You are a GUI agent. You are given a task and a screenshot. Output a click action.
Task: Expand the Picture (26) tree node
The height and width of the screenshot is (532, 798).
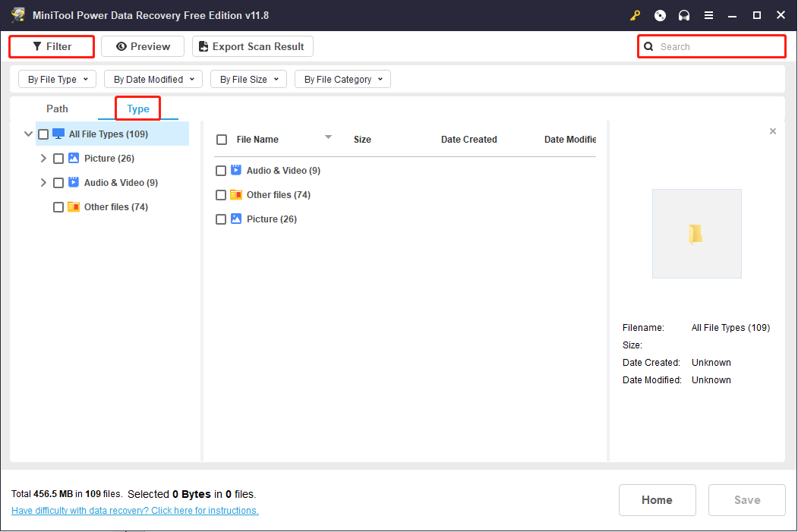[x=43, y=158]
